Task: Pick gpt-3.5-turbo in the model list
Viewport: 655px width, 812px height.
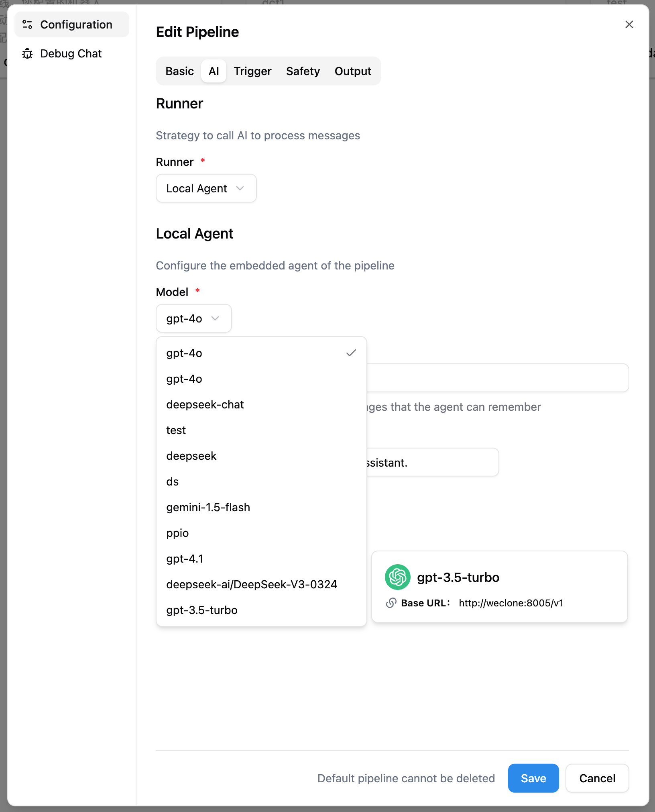Action: point(202,610)
